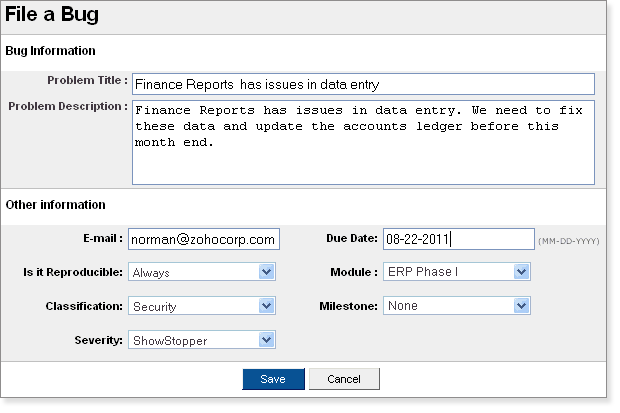Screen dimensions: 620x413
Task: Click the MM-DD-YYYY format hint
Action: coord(569,241)
